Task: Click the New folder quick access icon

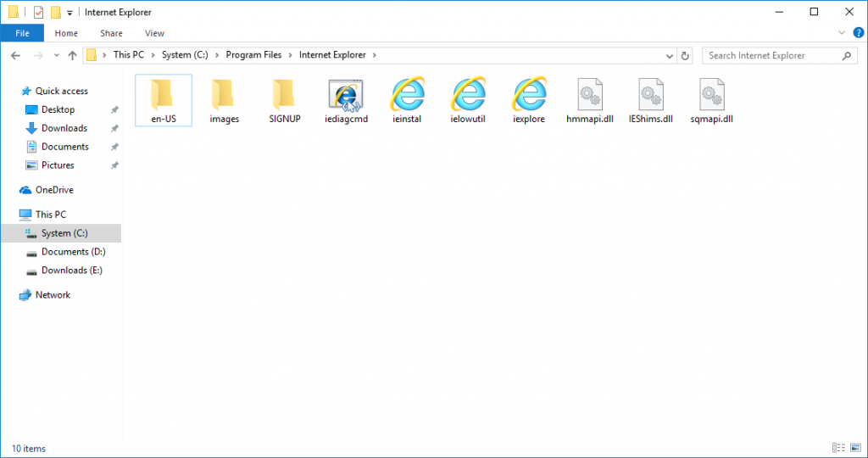Action: (x=55, y=12)
